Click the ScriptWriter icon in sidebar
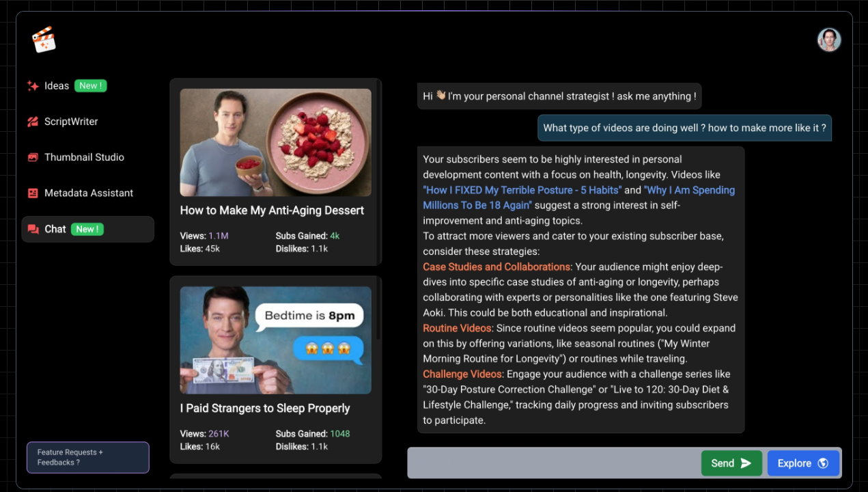This screenshot has height=492, width=868. coord(33,122)
